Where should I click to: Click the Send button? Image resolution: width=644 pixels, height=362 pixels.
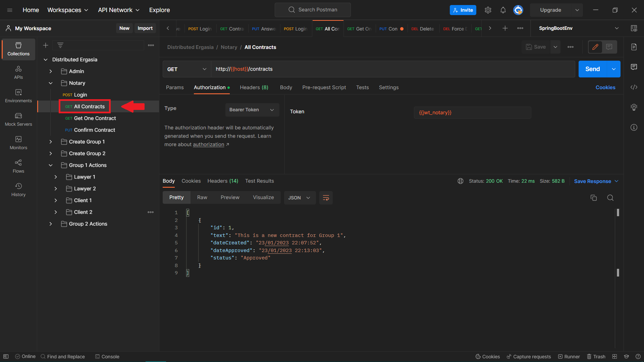point(593,69)
